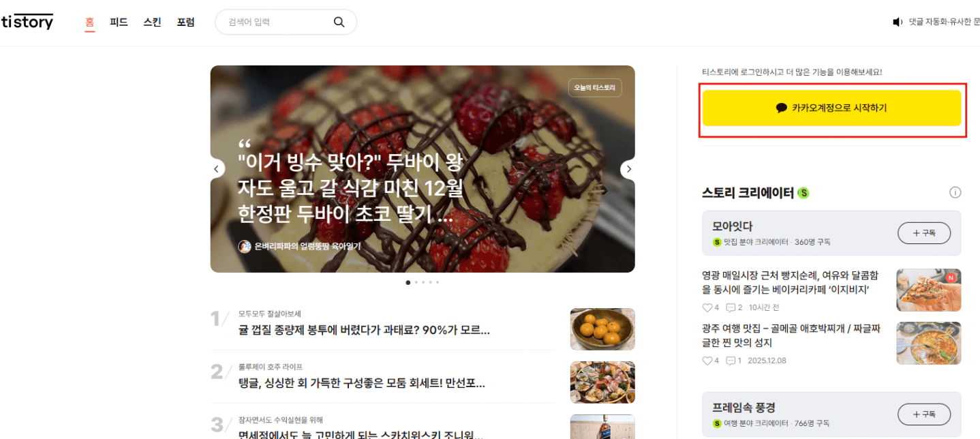The image size is (980, 439).
Task: Click the speaker announcement icon
Action: pyautogui.click(x=898, y=22)
